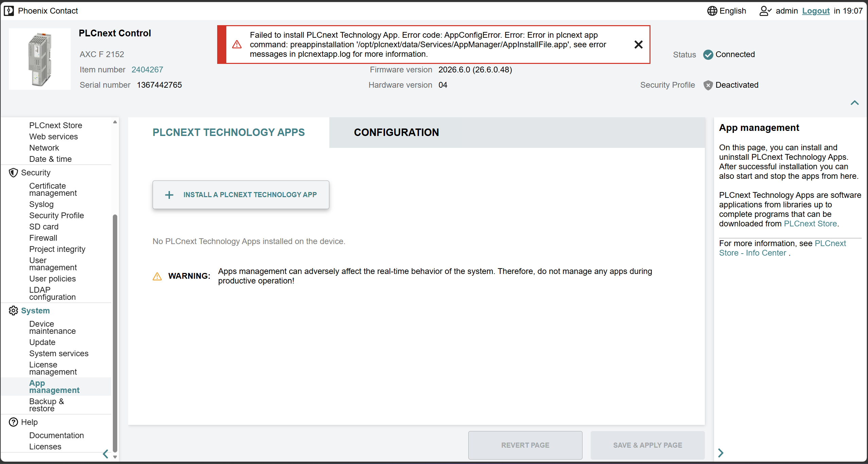Click the Connected status checkmark icon
Viewport: 868px width, 464px height.
coord(708,54)
